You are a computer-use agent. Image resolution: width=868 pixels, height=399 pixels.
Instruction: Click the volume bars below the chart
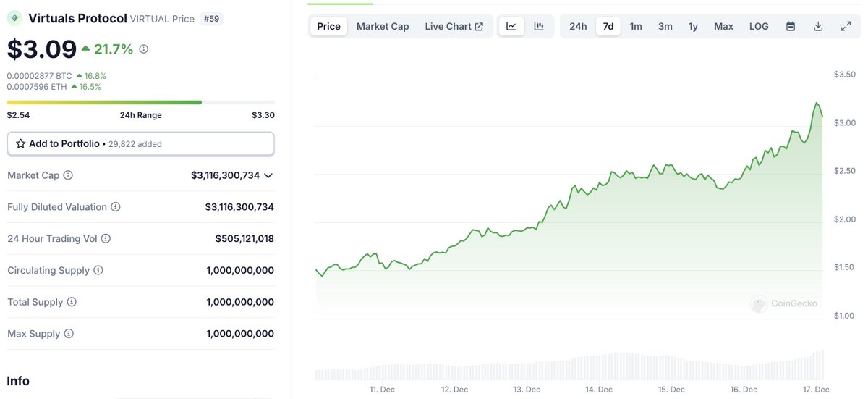pos(569,366)
